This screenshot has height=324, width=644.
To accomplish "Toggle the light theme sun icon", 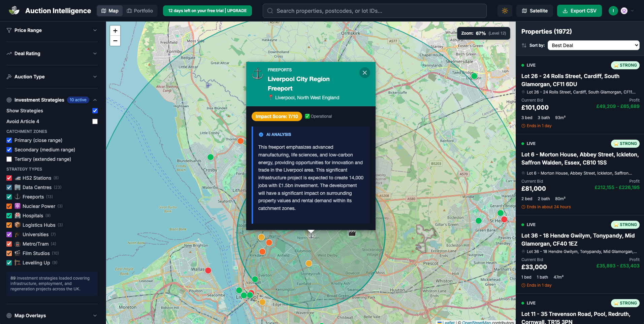I will [x=505, y=10].
